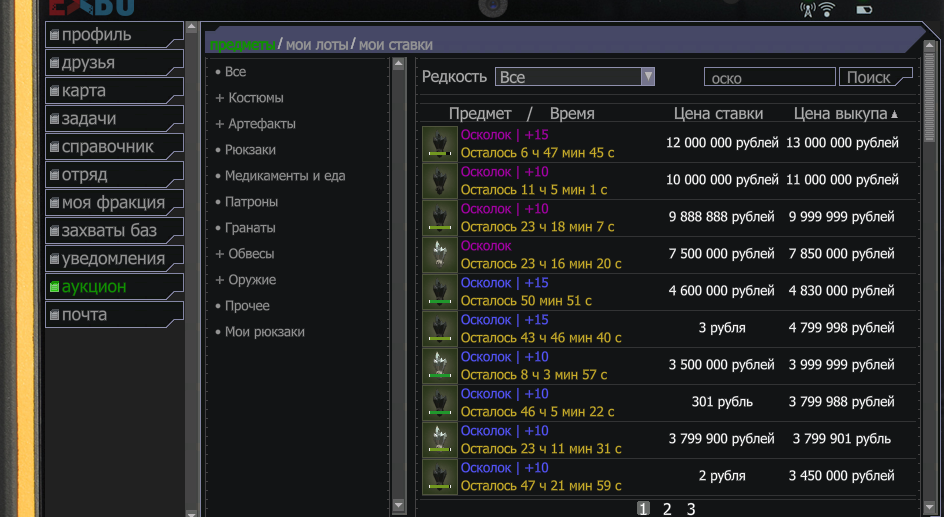Viewport: 944px width, 517px height.
Task: Click item icon for 11 000 000 lot
Action: coord(440,181)
